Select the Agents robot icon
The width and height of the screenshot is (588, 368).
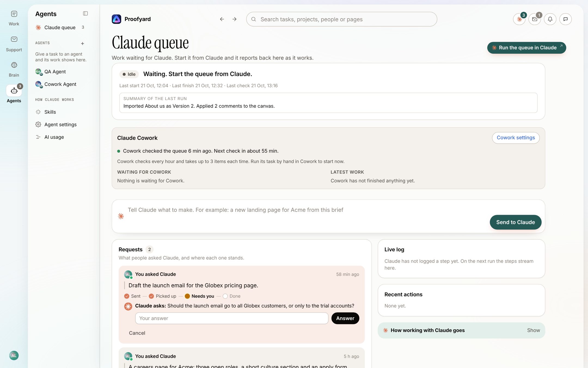(x=14, y=91)
